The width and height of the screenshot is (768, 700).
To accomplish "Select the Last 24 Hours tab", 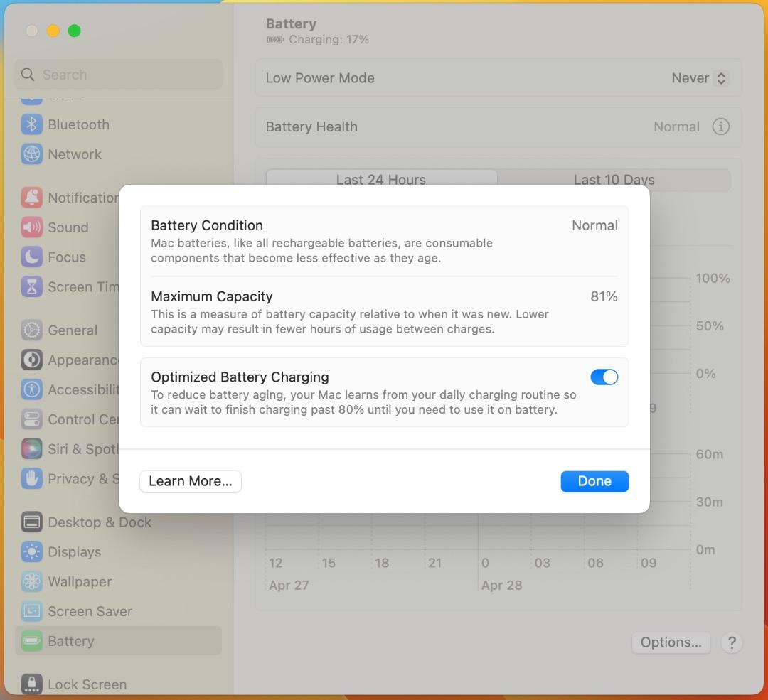I will [x=381, y=180].
